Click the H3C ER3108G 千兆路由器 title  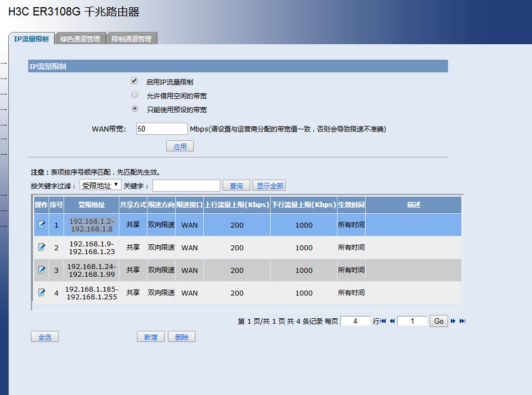(x=73, y=12)
